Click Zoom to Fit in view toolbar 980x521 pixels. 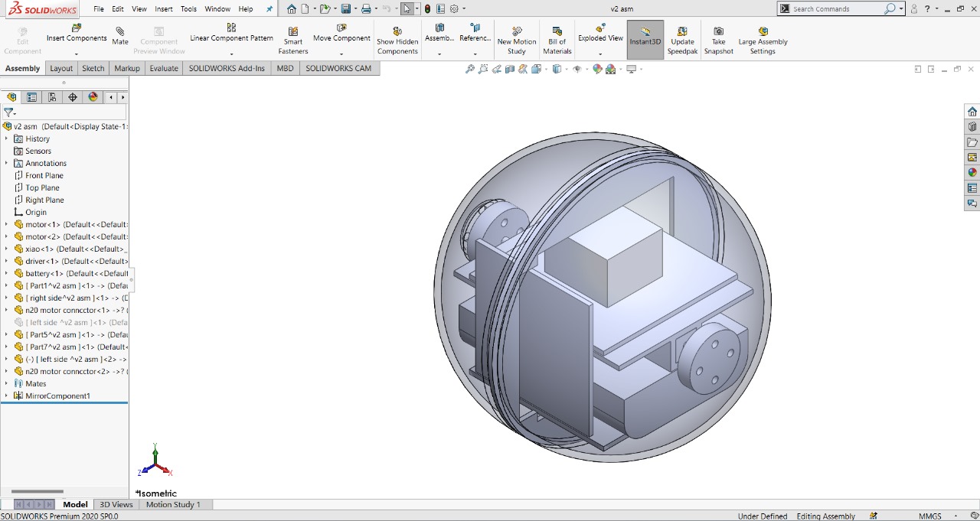pyautogui.click(x=470, y=69)
